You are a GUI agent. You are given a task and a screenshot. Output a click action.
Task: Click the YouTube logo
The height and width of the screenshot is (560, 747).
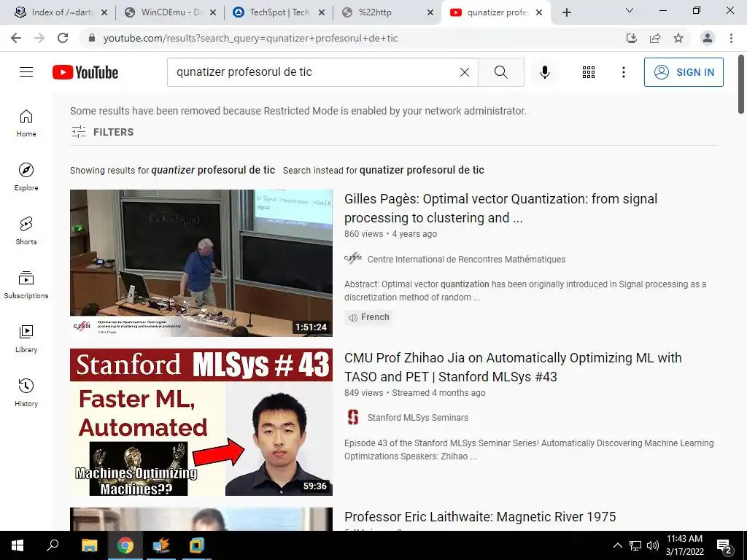tap(85, 72)
